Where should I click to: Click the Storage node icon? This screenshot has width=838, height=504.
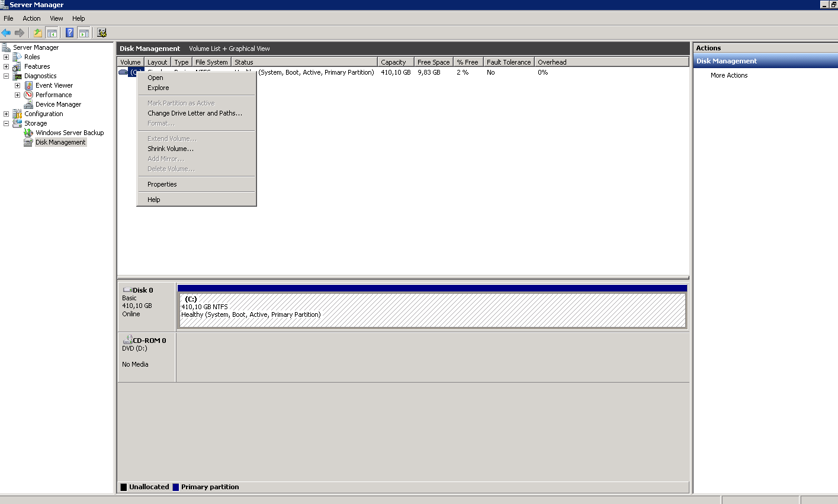pyautogui.click(x=17, y=123)
